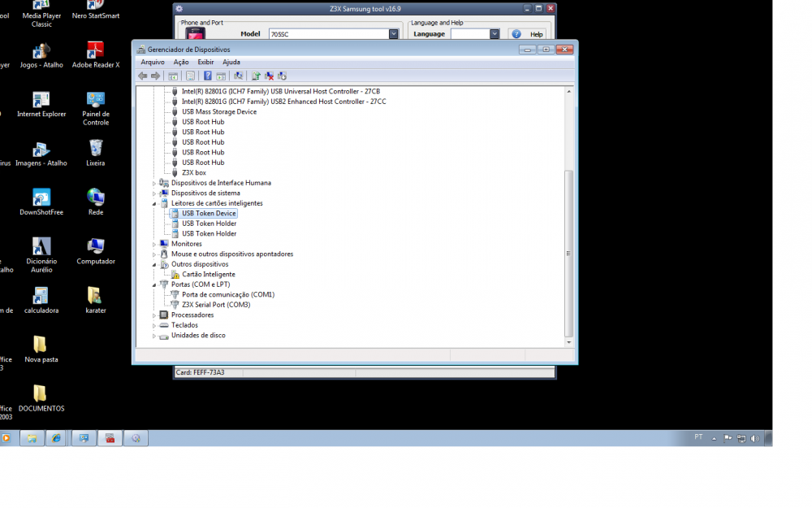Image resolution: width=812 pixels, height=508 pixels.
Task: Collapse the Outros dispositivos node
Action: coord(153,264)
